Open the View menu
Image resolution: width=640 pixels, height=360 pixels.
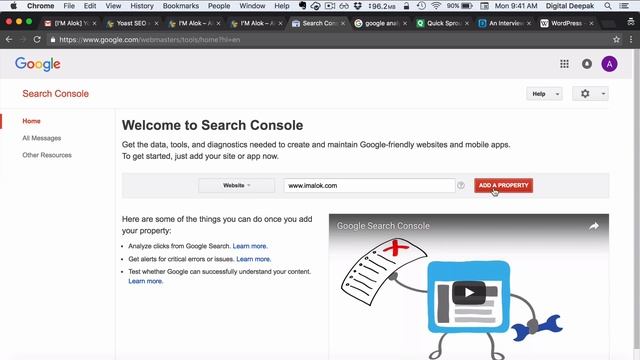113,6
